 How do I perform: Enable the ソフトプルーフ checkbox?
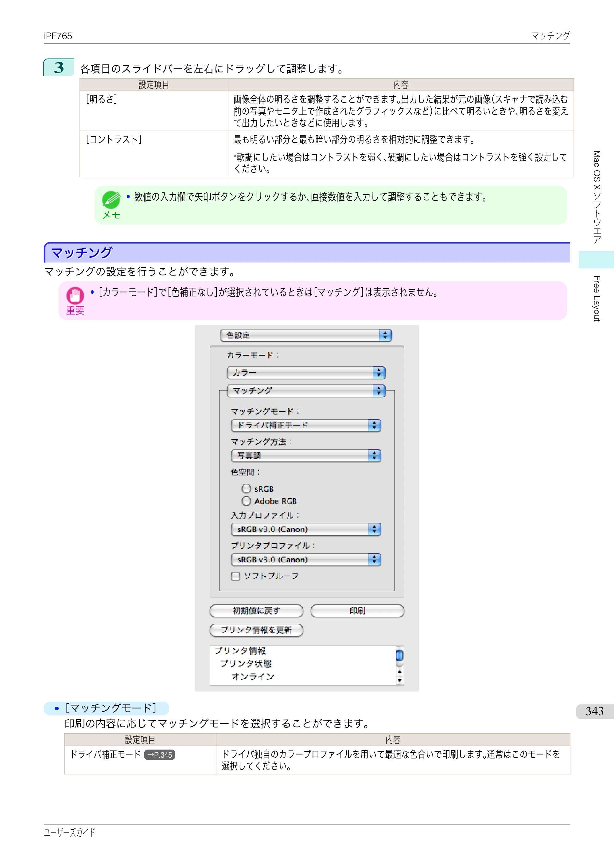click(235, 576)
